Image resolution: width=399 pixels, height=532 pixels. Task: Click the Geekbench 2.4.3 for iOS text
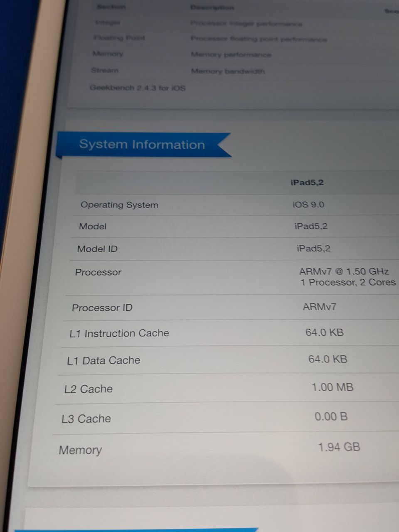pos(138,88)
